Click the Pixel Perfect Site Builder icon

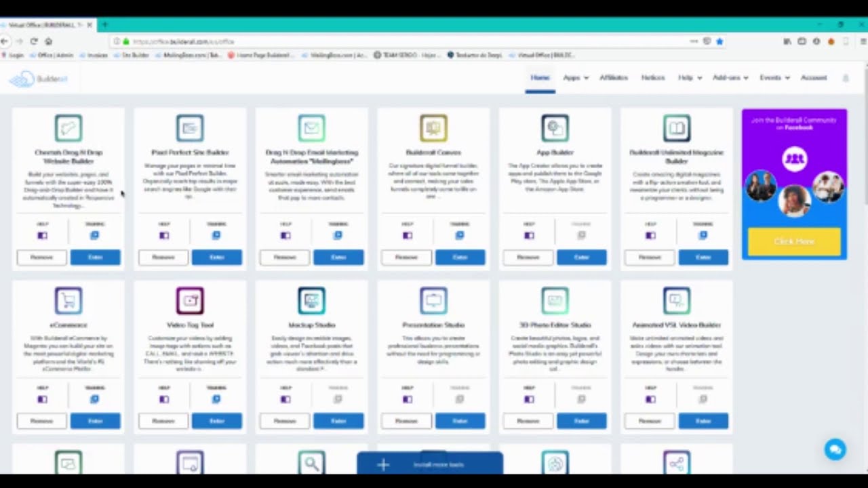(x=190, y=128)
